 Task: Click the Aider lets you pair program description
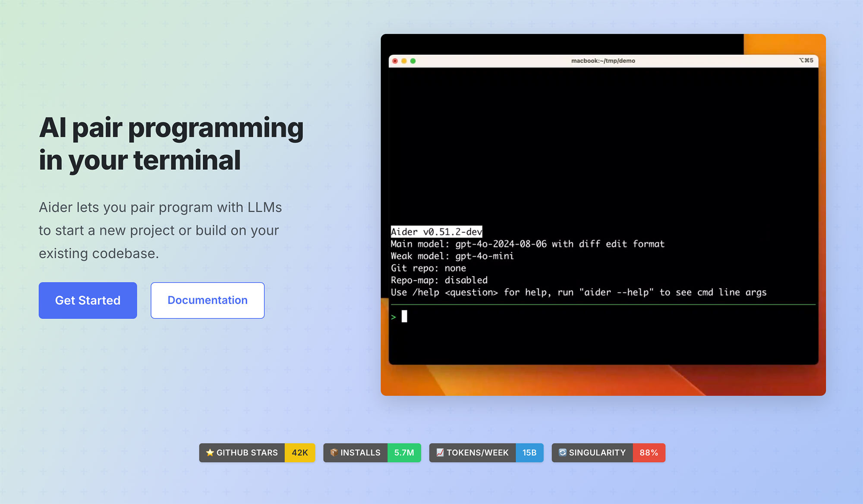[160, 230]
